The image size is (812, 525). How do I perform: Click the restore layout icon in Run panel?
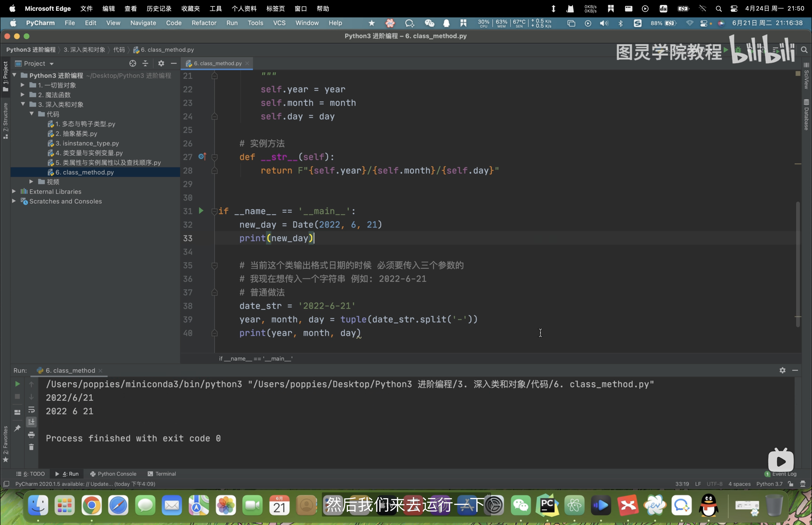pos(17,412)
